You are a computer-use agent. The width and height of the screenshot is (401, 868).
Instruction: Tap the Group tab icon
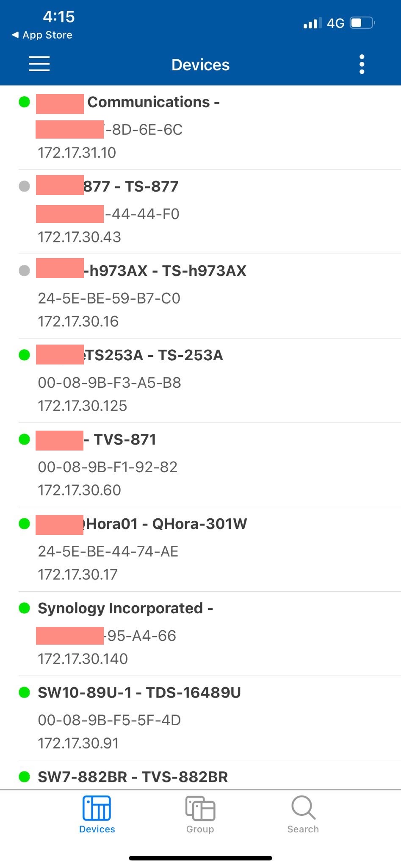[200, 808]
